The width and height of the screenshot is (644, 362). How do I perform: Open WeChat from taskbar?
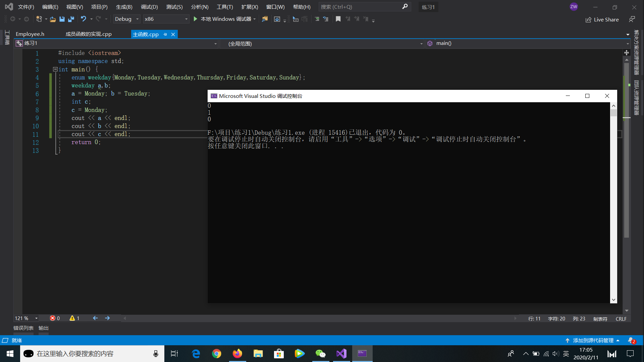(320, 354)
